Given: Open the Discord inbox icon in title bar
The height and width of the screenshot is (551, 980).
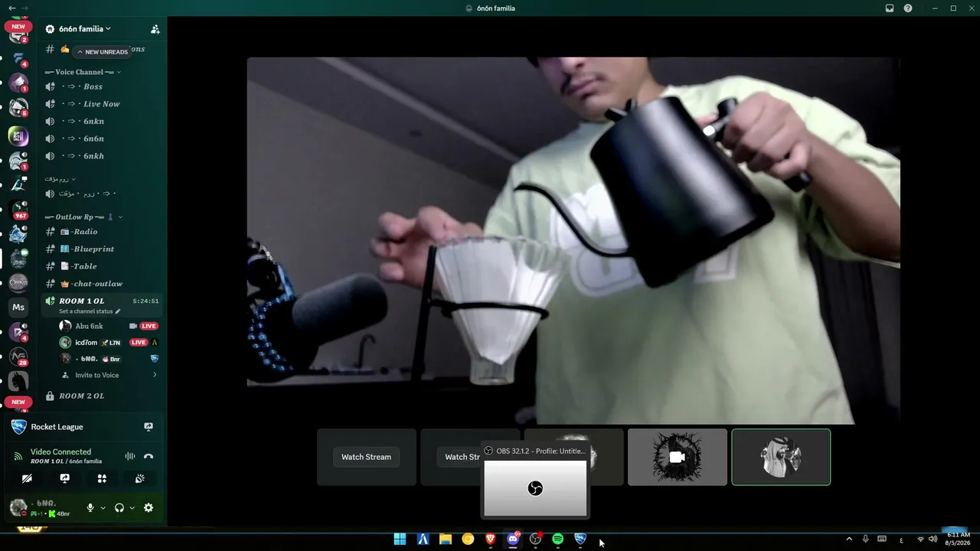Looking at the screenshot, I should pyautogui.click(x=890, y=8).
